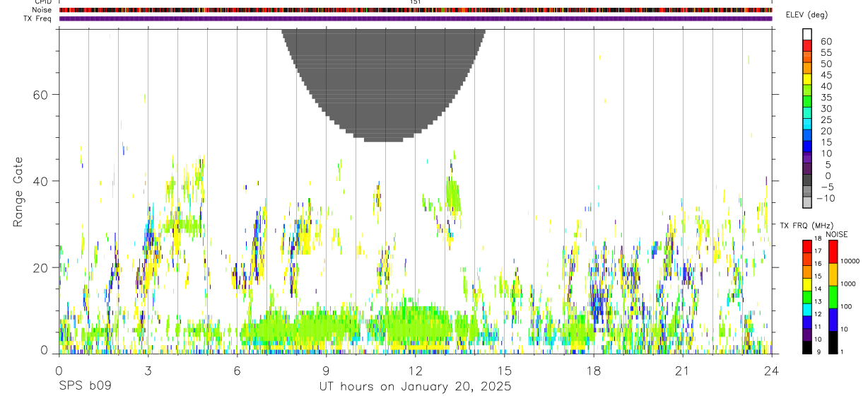This screenshot has height=401, width=868.
Task: Click the purple TX Freq strip above the plot
Action: coord(415,18)
